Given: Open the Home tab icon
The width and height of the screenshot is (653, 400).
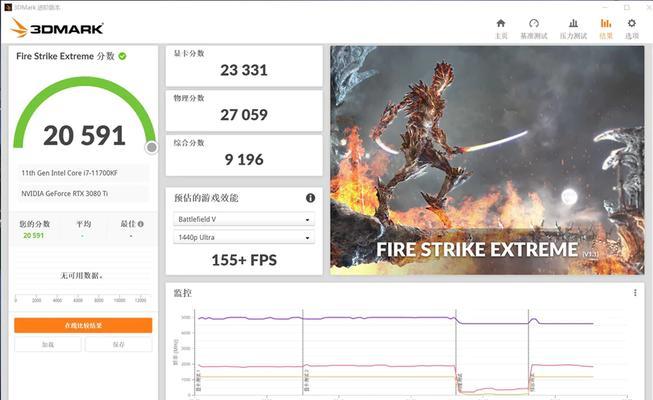Looking at the screenshot, I should click(501, 23).
